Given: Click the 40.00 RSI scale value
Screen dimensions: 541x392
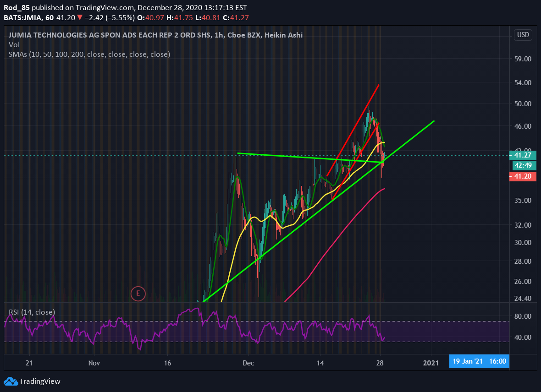Looking at the screenshot, I should [x=523, y=337].
